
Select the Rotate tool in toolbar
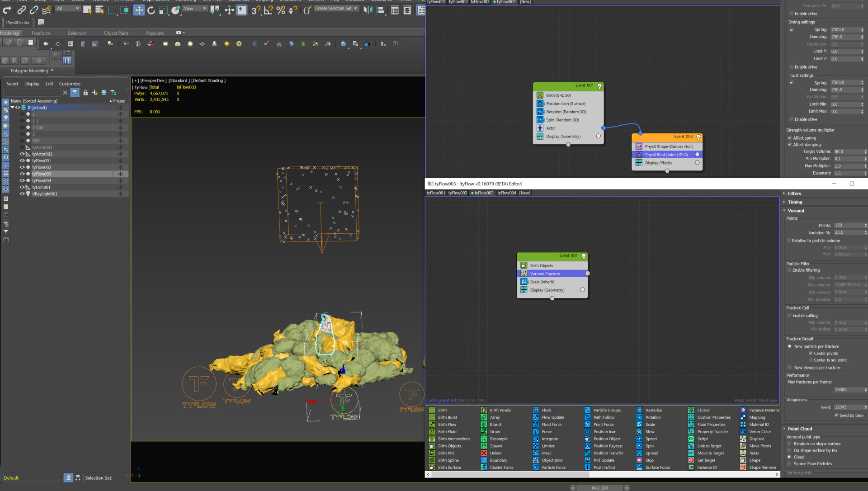point(151,10)
